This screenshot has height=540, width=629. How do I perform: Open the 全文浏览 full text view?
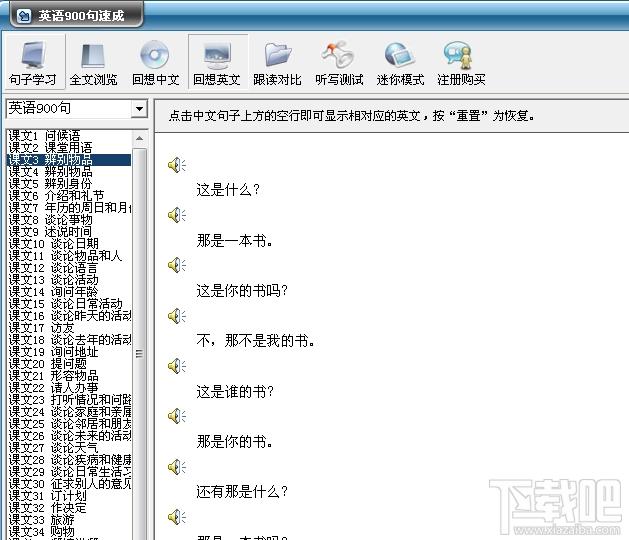(94, 62)
